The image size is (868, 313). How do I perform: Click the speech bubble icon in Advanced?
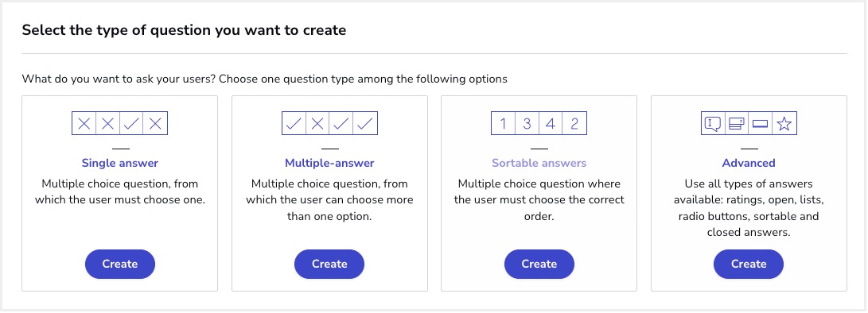[x=713, y=124]
